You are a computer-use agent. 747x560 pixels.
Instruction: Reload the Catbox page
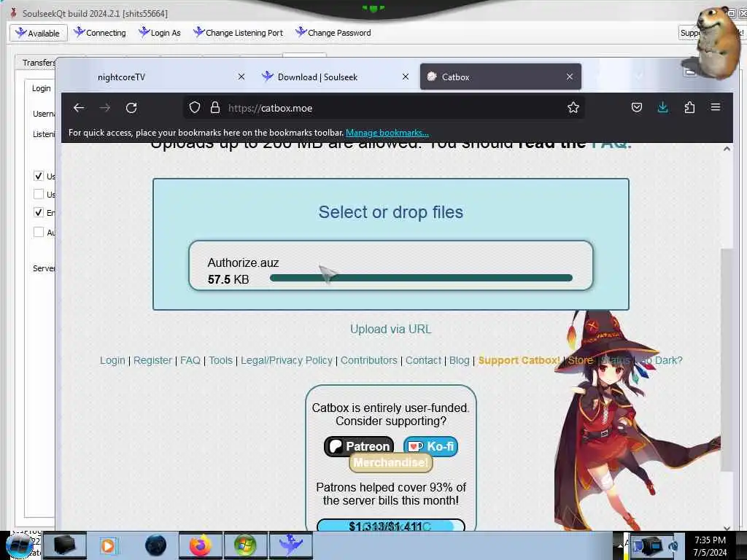tap(131, 108)
